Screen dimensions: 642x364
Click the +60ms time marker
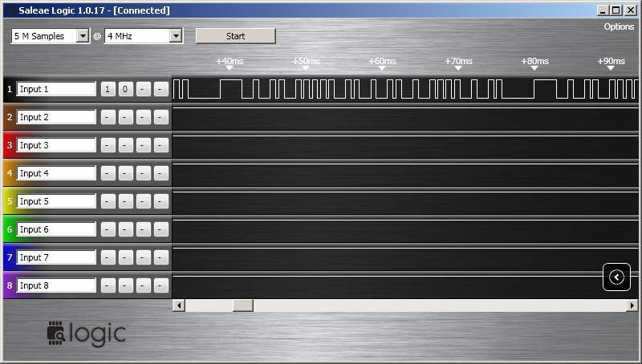[382, 62]
